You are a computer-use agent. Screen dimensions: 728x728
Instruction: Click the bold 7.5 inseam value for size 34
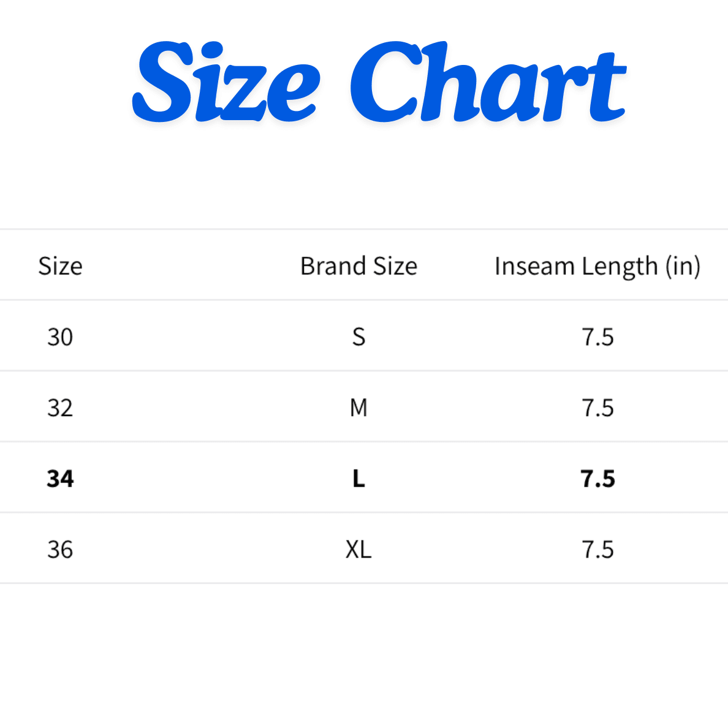tap(597, 479)
